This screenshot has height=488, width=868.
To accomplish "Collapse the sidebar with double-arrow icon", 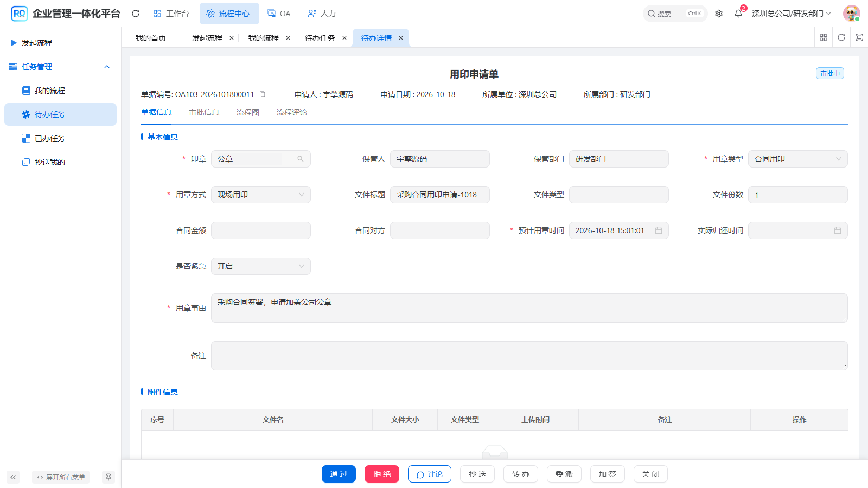I will tap(13, 477).
